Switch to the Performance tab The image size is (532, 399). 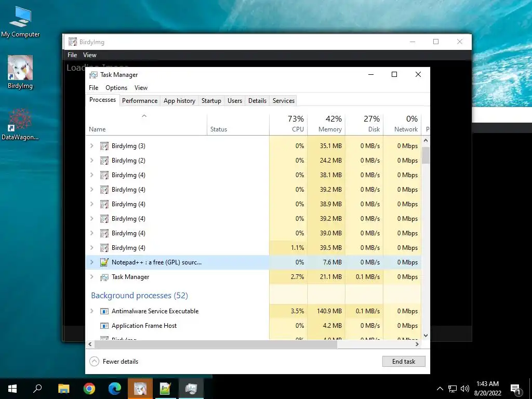(140, 101)
